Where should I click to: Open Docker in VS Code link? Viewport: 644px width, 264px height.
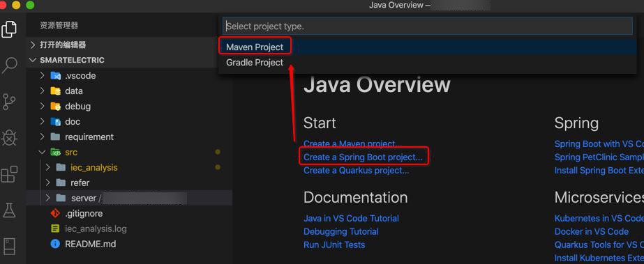point(592,232)
